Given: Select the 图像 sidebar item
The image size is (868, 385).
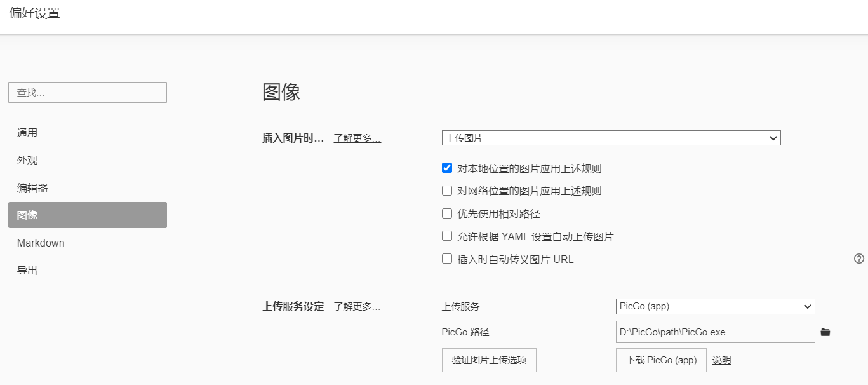Looking at the screenshot, I should (88, 215).
